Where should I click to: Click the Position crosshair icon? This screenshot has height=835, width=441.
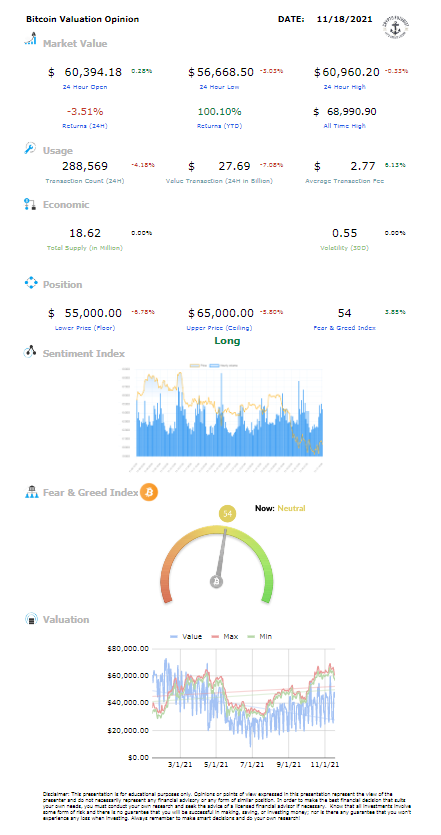pyautogui.click(x=31, y=283)
